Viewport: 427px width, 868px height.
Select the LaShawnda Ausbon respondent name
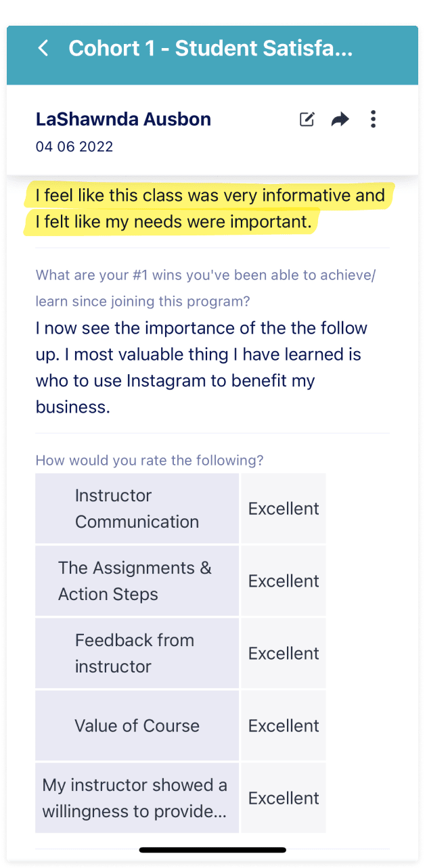tap(123, 120)
